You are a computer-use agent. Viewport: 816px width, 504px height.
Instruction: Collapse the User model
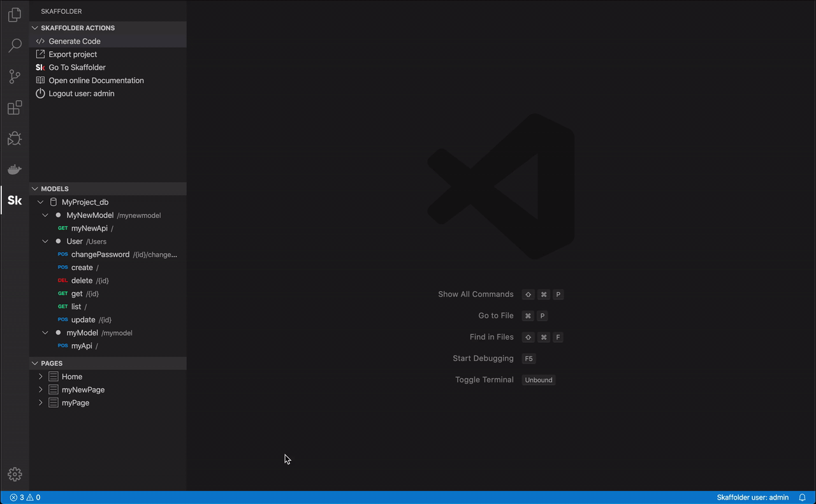tap(45, 241)
